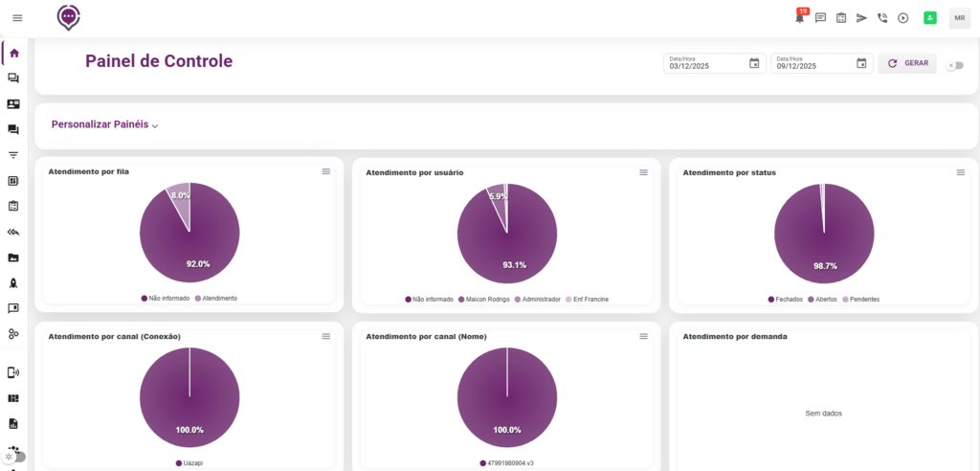The image size is (980, 471).
Task: Click the rocket icon in the sidebar
Action: click(13, 282)
